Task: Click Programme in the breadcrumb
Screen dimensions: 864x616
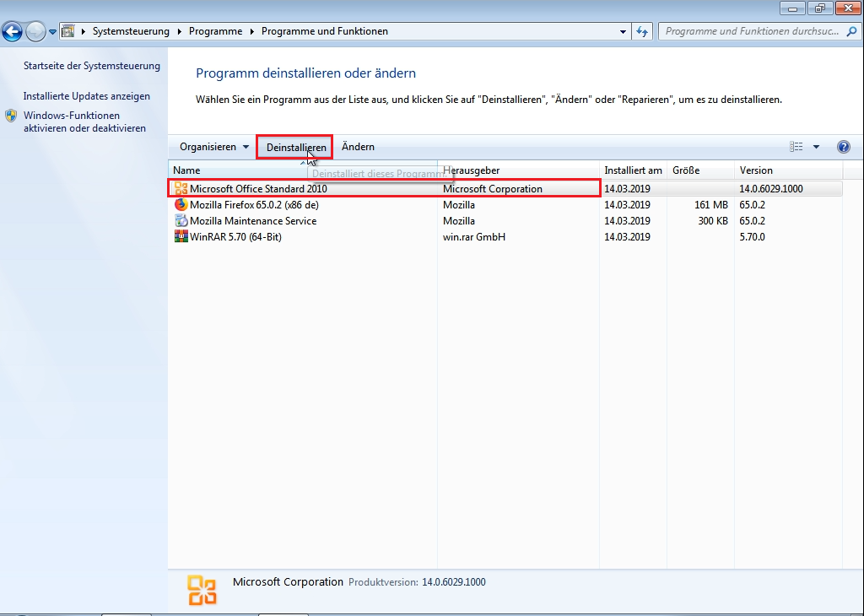Action: click(215, 31)
